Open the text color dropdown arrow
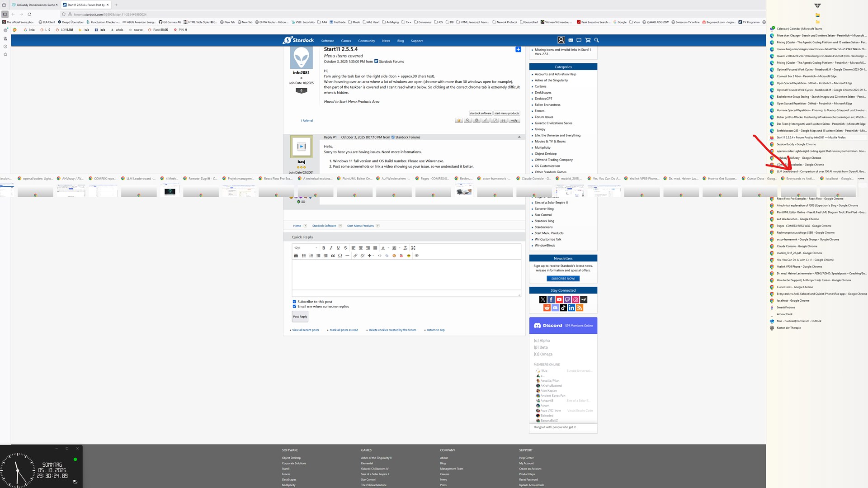This screenshot has height=488, width=868. click(x=388, y=248)
